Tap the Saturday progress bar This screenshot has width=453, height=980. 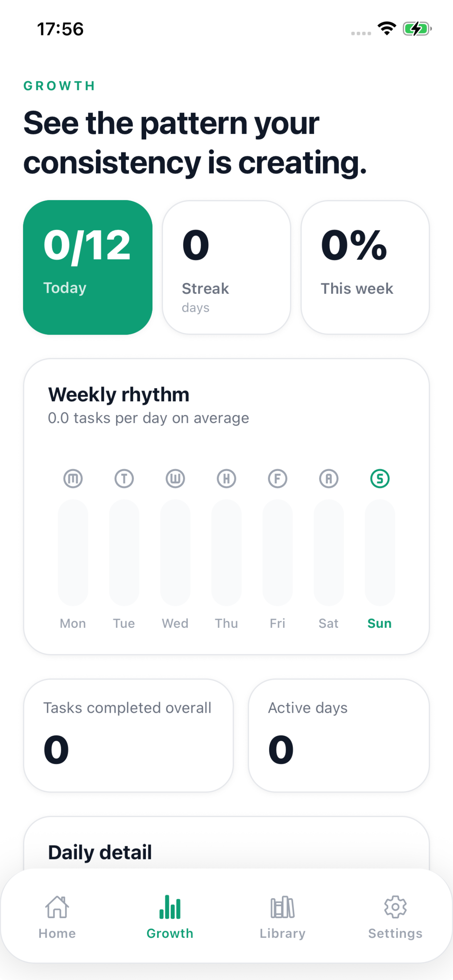coord(329,552)
